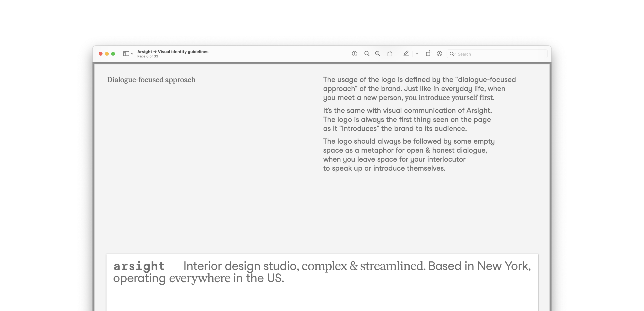Screen dimensions: 644x311
Task: Click the 'Page 6 of 33' indicator
Action: click(x=147, y=56)
